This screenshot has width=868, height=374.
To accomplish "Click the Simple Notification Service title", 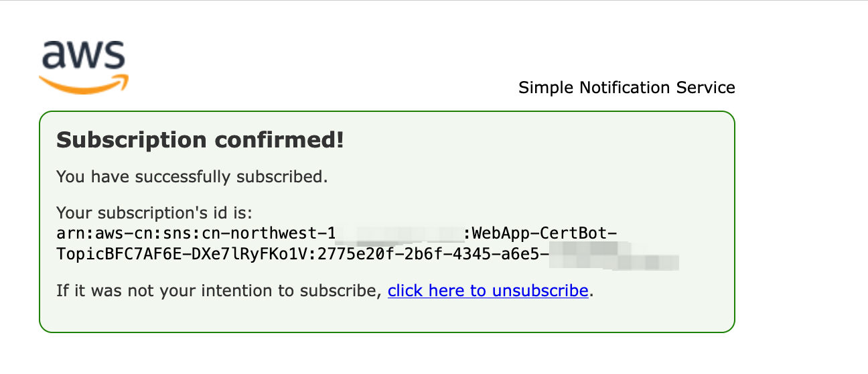I will coord(627,88).
